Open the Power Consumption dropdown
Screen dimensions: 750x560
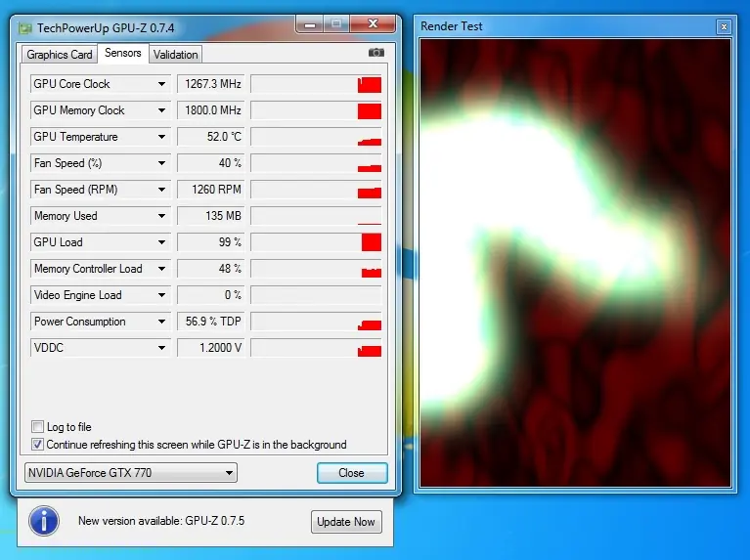(161, 322)
